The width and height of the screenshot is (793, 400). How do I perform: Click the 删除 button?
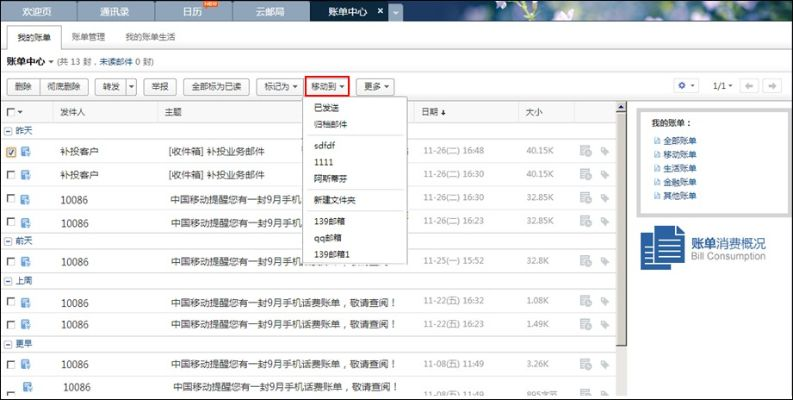(x=23, y=86)
